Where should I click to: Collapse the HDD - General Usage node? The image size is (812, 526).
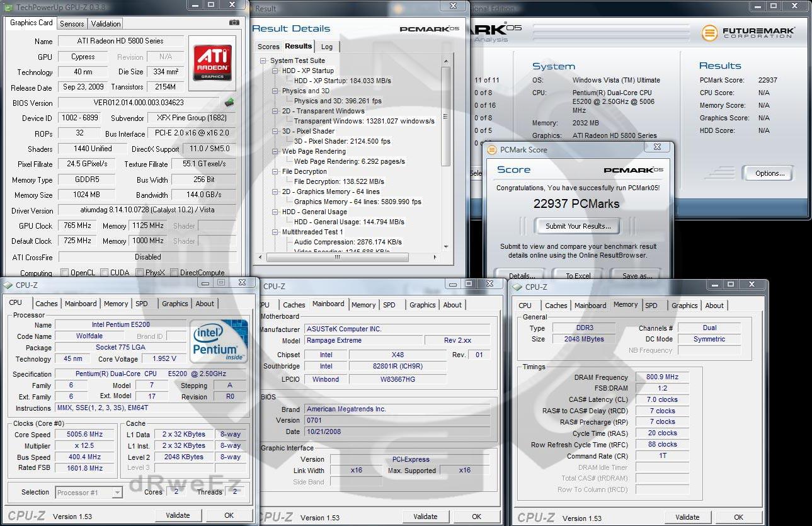[x=275, y=212]
